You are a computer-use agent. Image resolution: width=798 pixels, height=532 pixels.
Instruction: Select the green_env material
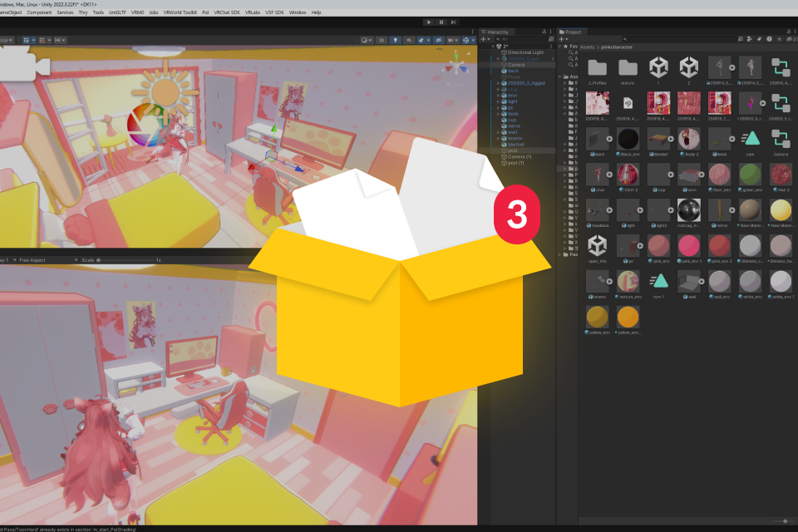coord(750,178)
